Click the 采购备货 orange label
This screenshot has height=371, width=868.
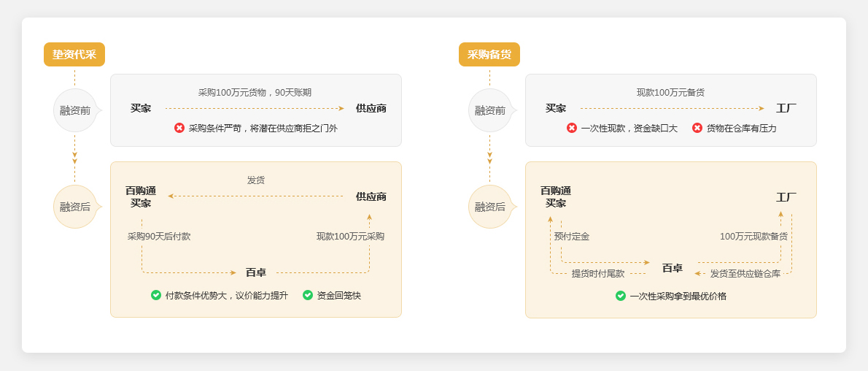point(489,54)
